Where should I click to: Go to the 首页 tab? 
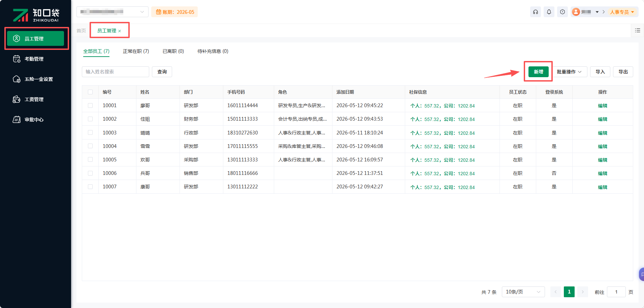point(81,31)
